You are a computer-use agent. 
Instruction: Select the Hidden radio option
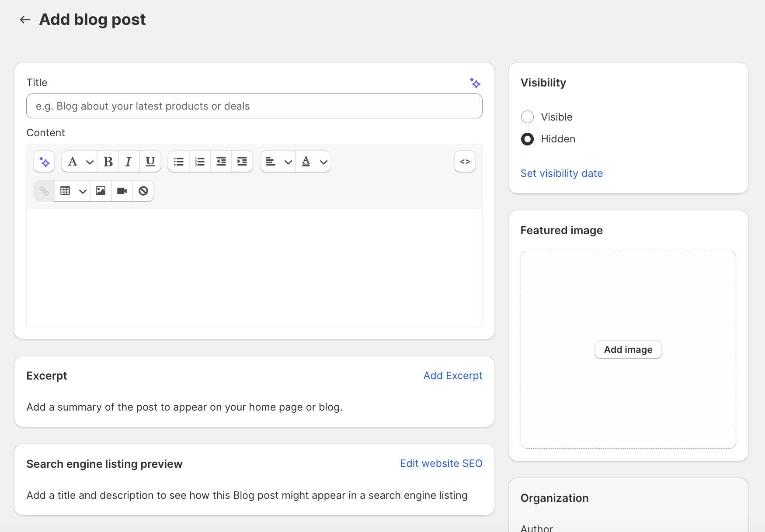528,139
